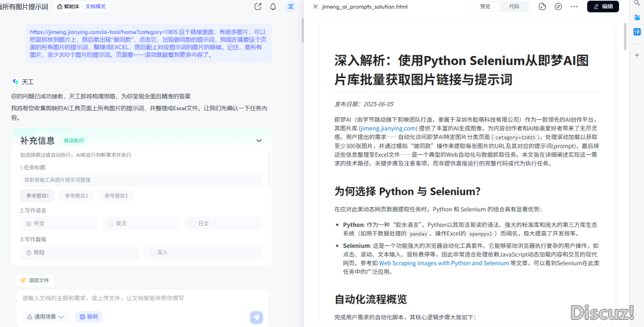This screenshot has width=644, height=327.
Task: Open the 通用场景 dropdown
Action: [x=45, y=317]
